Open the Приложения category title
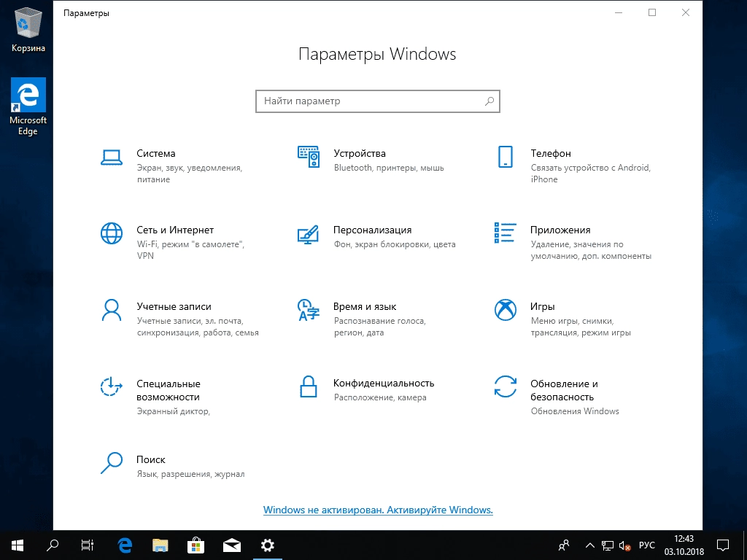 [x=560, y=230]
